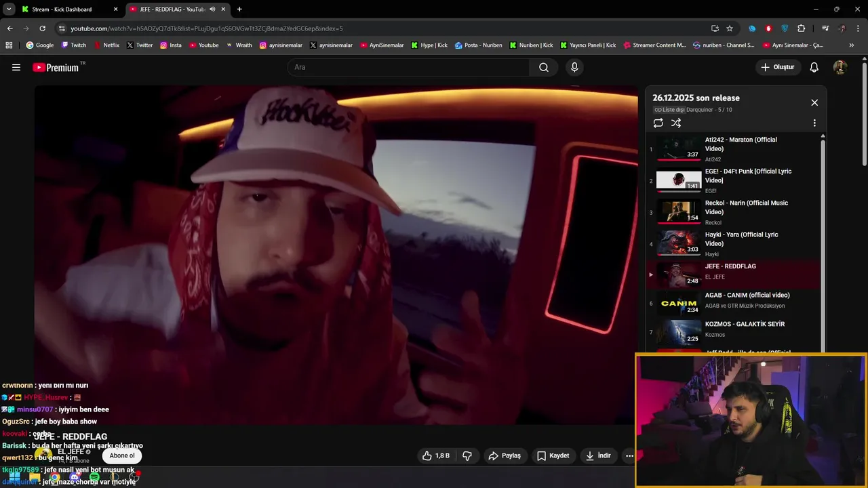Viewport: 868px width, 488px height.
Task: Open the YouTube guide hamburger menu
Action: click(x=16, y=67)
